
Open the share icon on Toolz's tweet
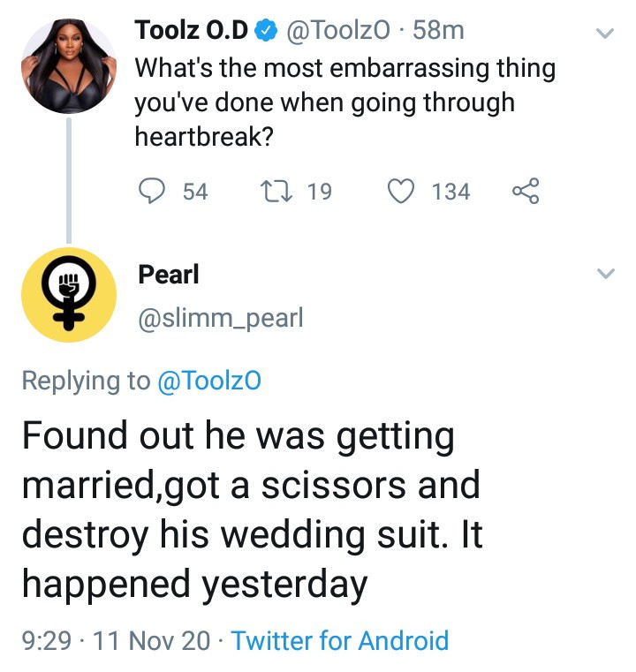526,192
